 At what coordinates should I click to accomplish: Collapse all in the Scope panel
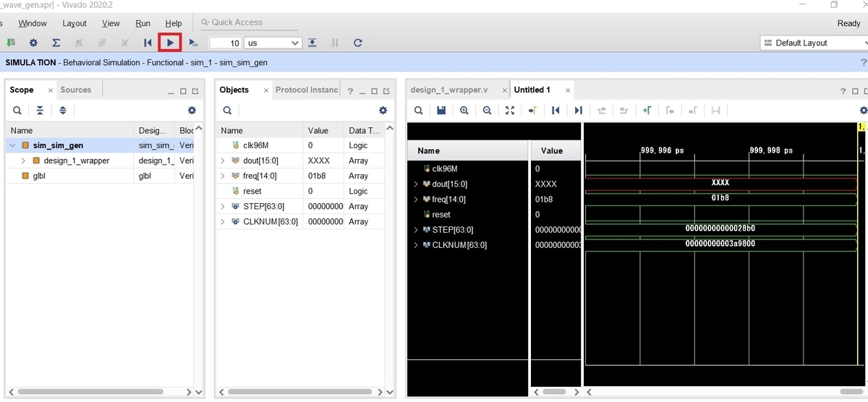40,111
